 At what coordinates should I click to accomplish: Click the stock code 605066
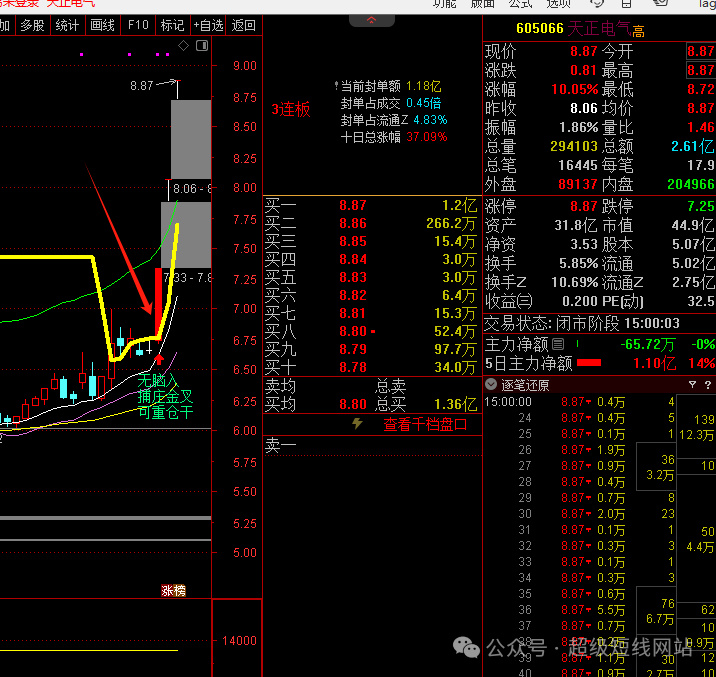click(540, 28)
